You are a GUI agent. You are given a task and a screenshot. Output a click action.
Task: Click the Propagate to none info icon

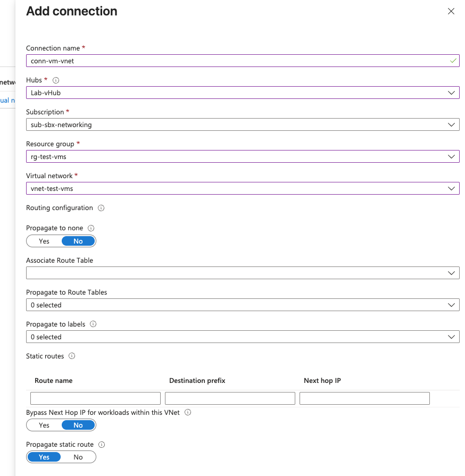[x=91, y=228]
